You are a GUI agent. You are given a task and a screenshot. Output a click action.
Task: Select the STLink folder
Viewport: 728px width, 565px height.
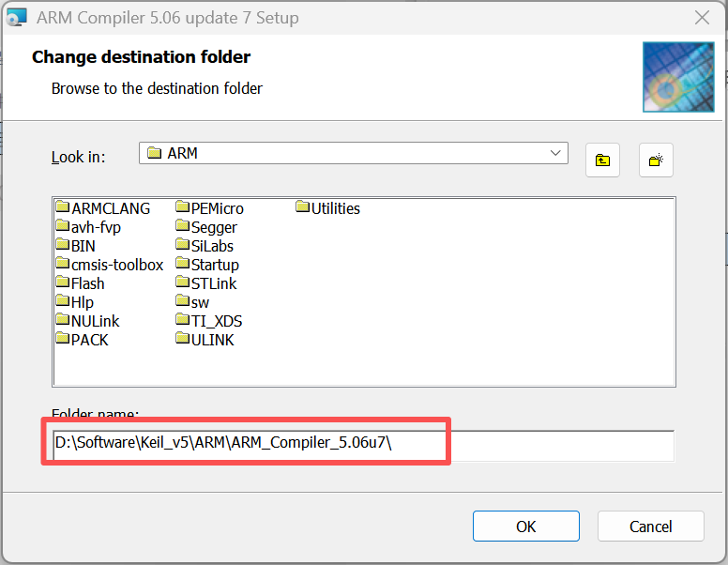tap(206, 283)
